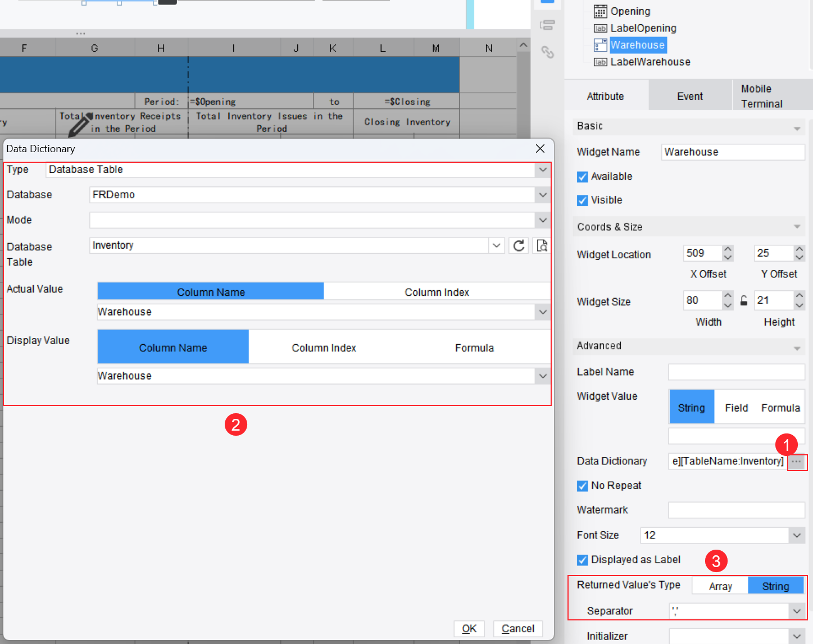Toggle the Available checkbox
The height and width of the screenshot is (644, 813).
pos(583,177)
